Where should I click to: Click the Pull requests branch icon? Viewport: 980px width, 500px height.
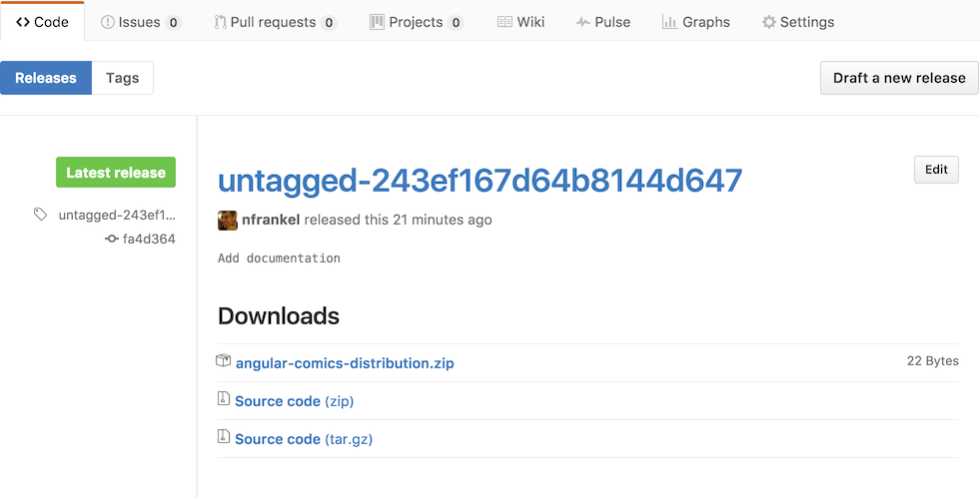tap(220, 23)
